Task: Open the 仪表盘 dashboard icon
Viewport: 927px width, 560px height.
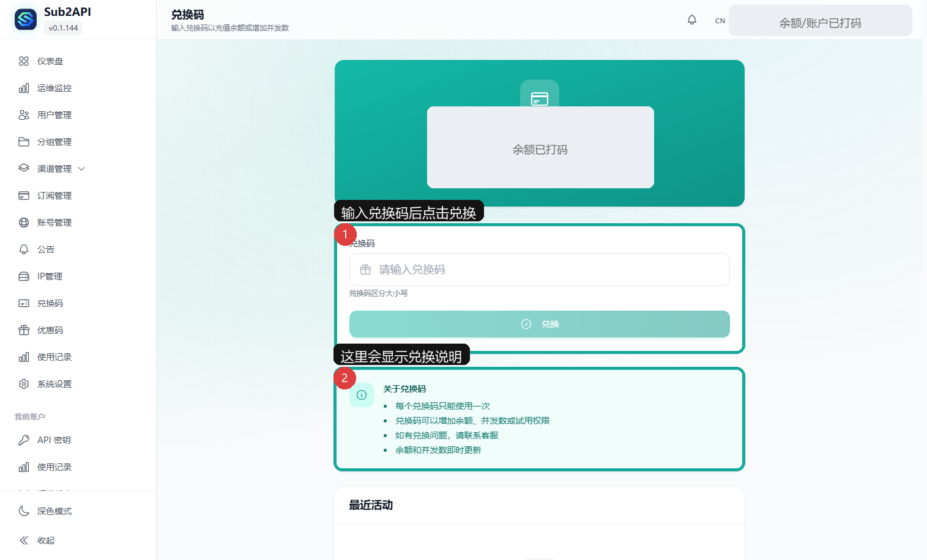Action: coord(24,61)
